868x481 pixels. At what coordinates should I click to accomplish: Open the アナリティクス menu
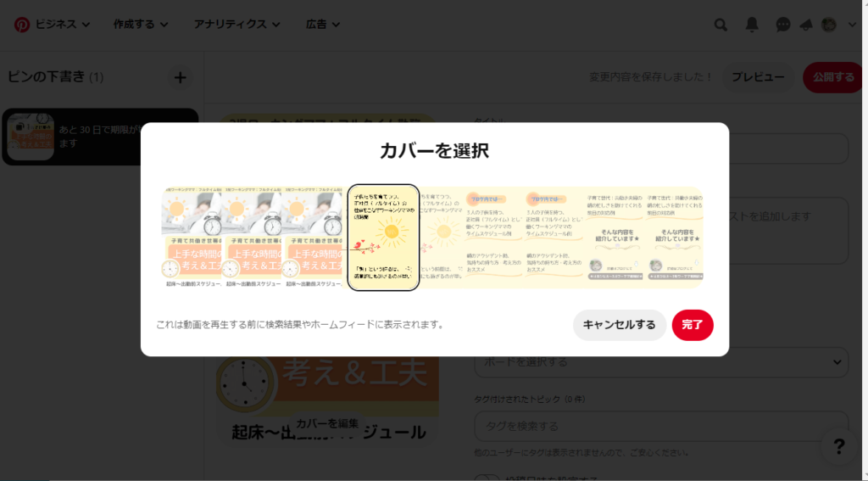(237, 25)
